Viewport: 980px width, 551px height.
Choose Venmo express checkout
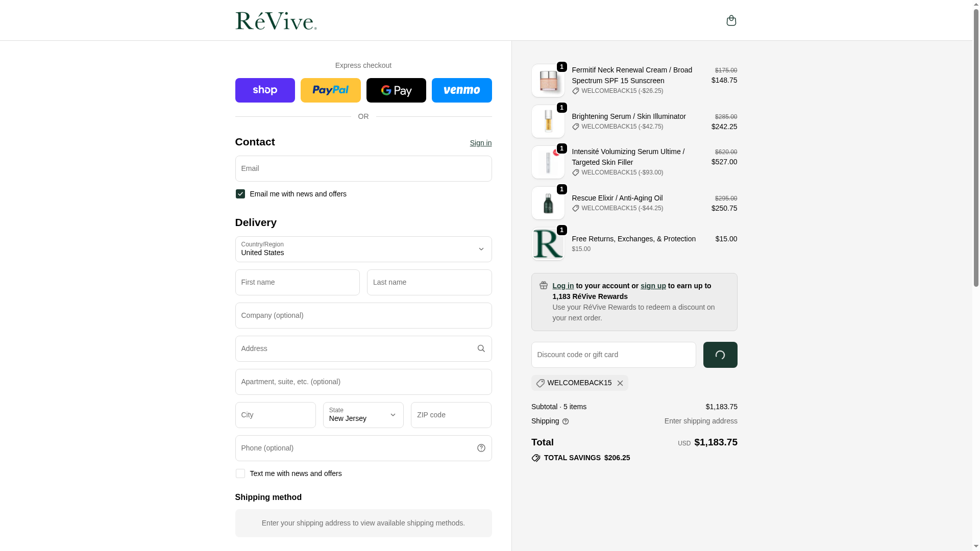(461, 90)
